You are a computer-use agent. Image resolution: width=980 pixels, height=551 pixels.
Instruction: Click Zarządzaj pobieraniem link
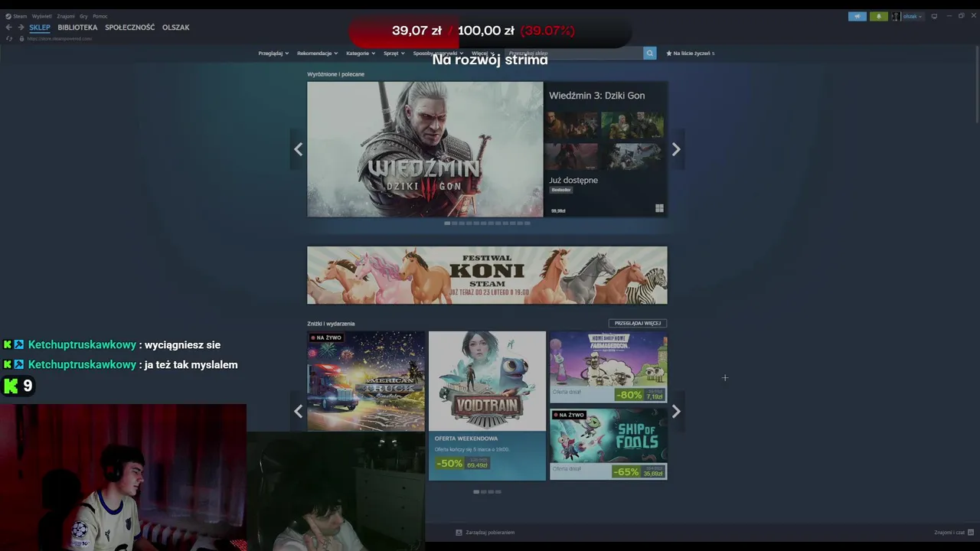(490, 532)
